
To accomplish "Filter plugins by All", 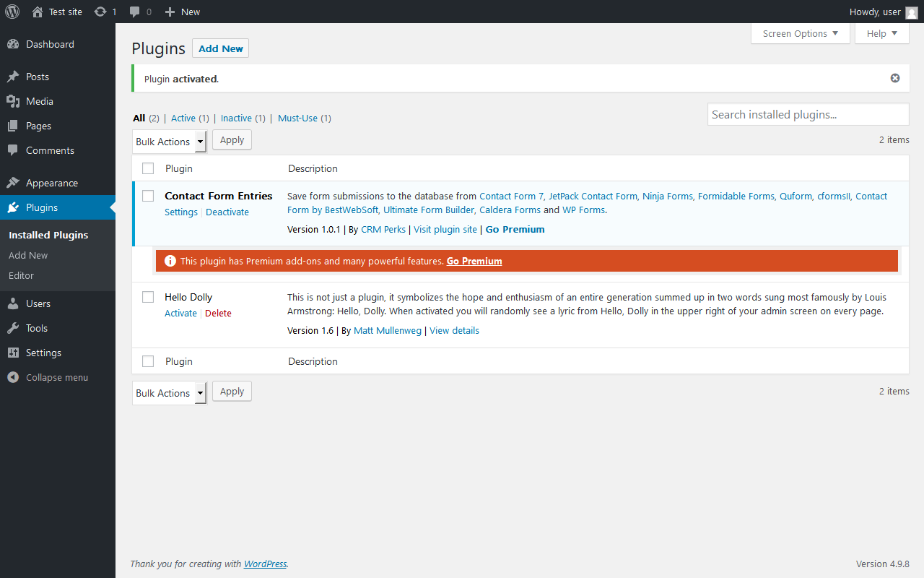I will pos(139,118).
